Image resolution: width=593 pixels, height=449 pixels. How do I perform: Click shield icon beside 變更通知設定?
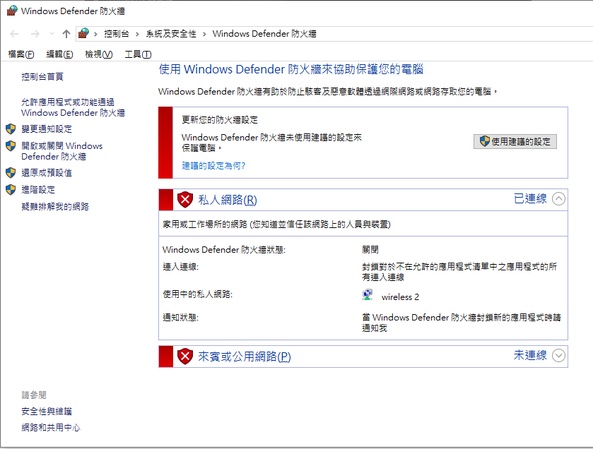click(x=11, y=129)
